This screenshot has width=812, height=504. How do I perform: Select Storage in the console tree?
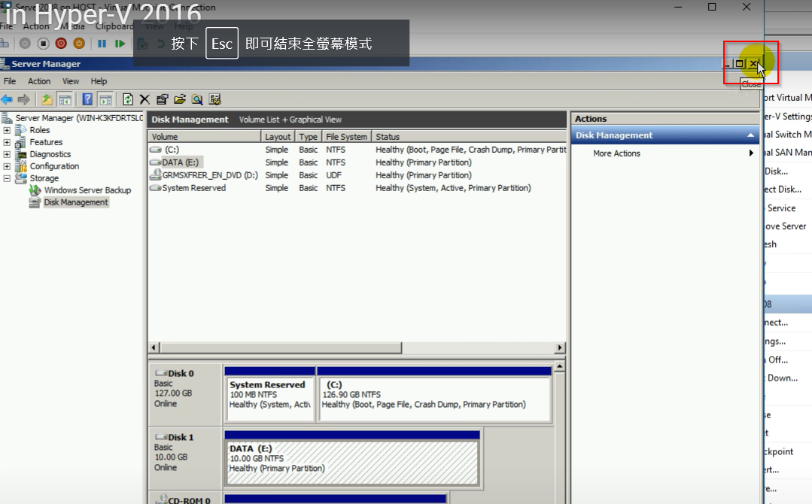coord(44,178)
